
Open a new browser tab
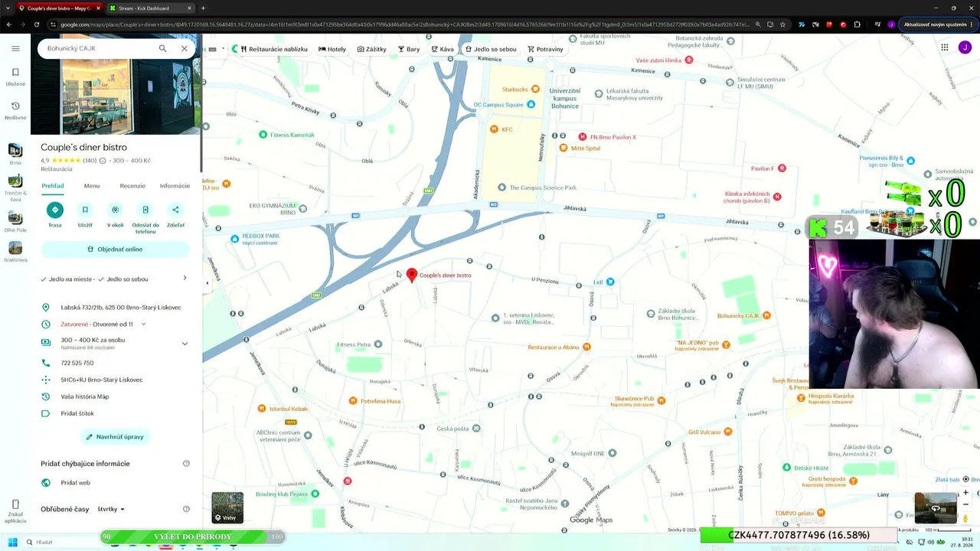(203, 8)
